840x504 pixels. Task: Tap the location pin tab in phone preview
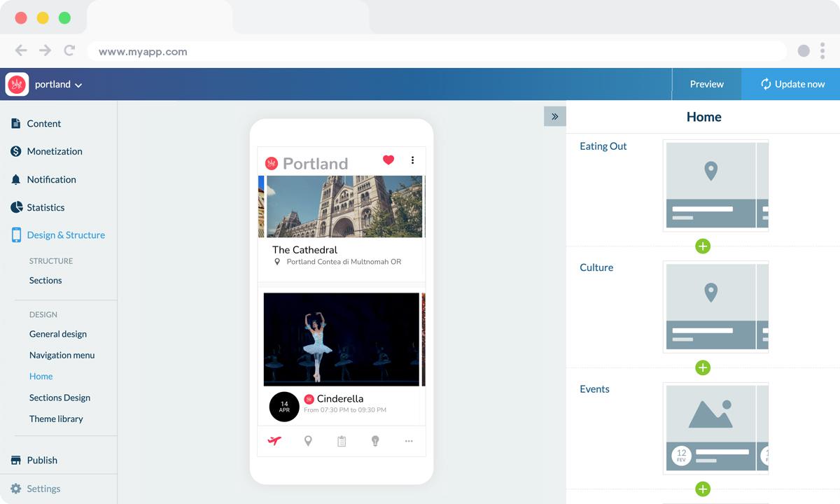308,441
